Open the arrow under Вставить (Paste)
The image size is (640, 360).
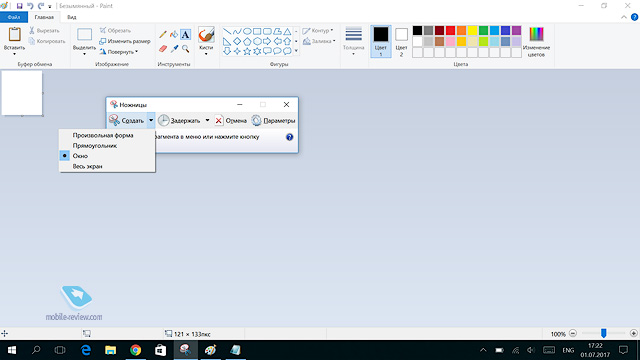click(14, 54)
